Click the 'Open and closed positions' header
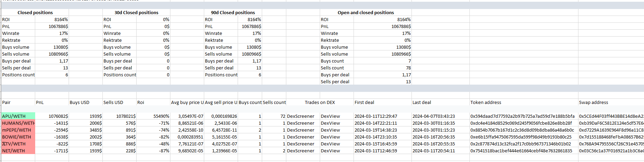 coord(366,13)
